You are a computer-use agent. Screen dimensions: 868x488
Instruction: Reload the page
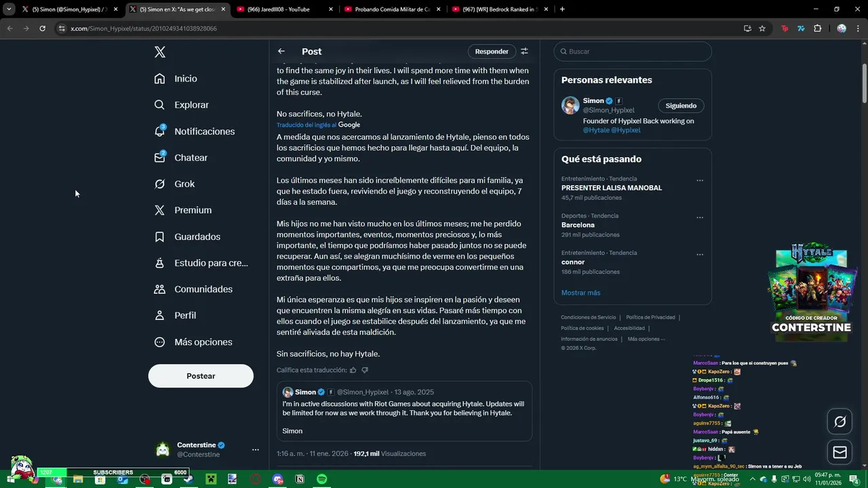(42, 28)
